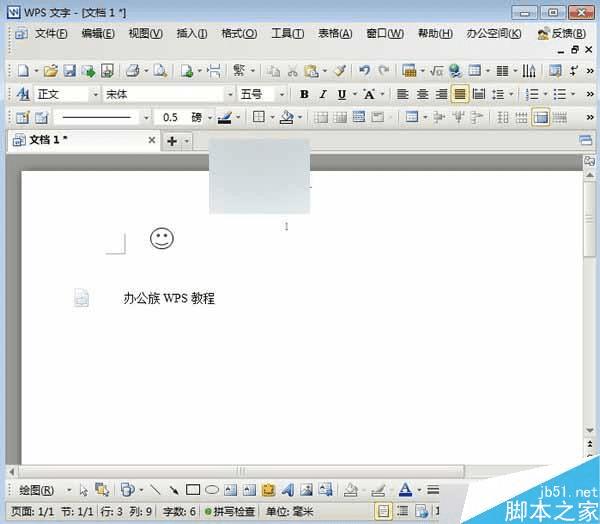Image resolution: width=600 pixels, height=524 pixels.
Task: Open the numbered list dropdown arrow
Action: 545,94
